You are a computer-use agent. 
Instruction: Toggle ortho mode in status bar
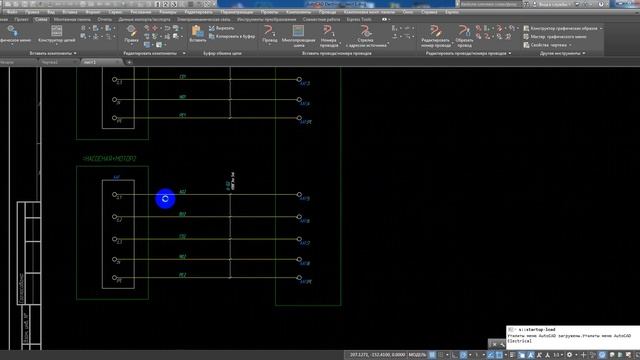pos(454,355)
